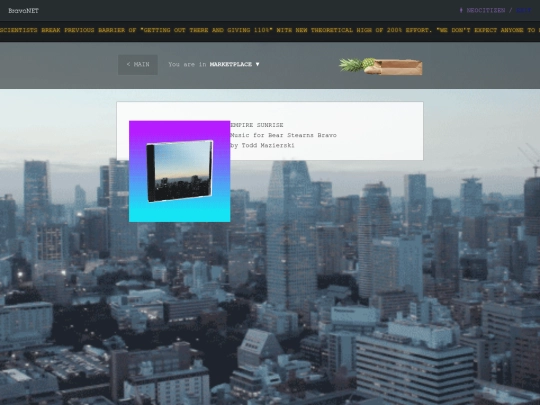Select the EMPIRE SUNRISE title text

[x=257, y=125]
